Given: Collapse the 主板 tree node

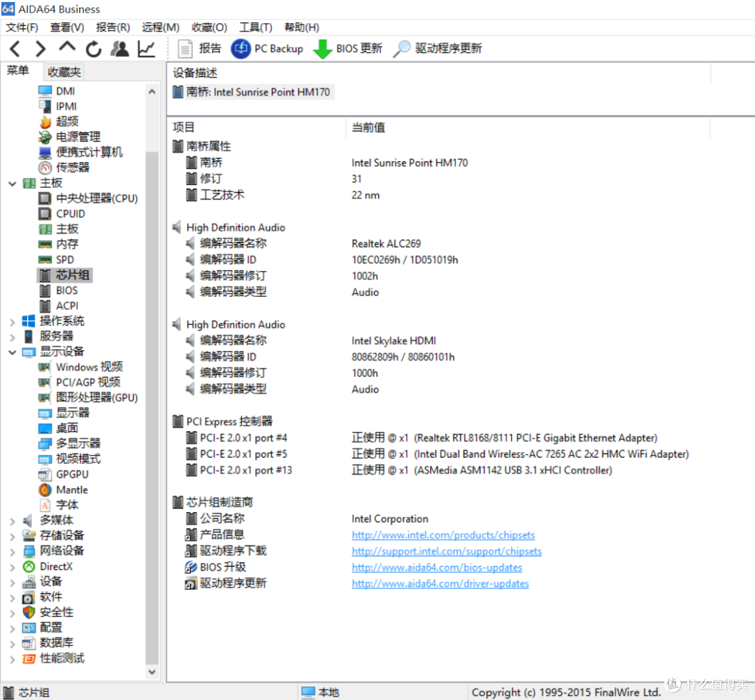Looking at the screenshot, I should point(13,184).
